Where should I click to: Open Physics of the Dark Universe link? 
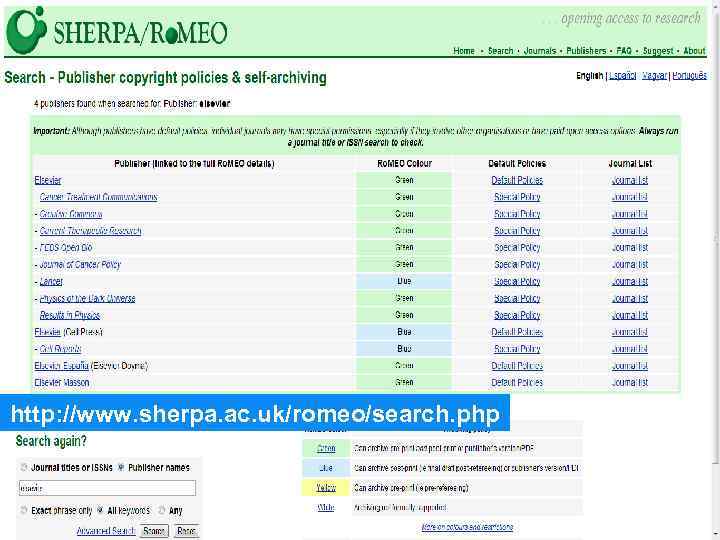click(87, 298)
